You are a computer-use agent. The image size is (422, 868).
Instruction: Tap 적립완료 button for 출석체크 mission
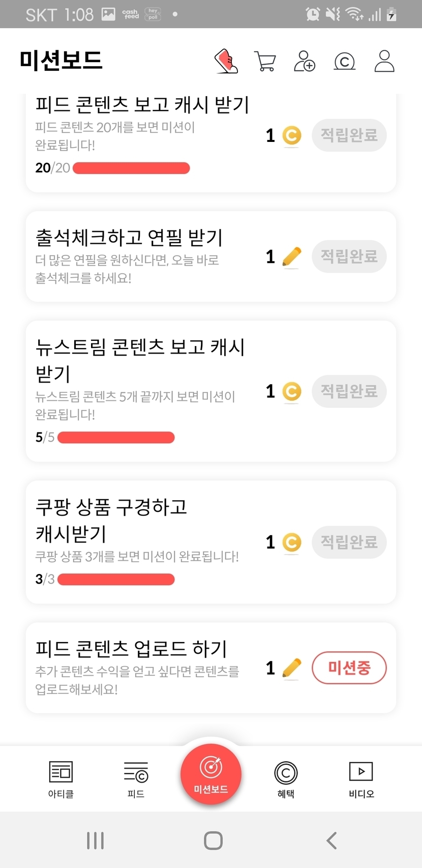click(349, 256)
